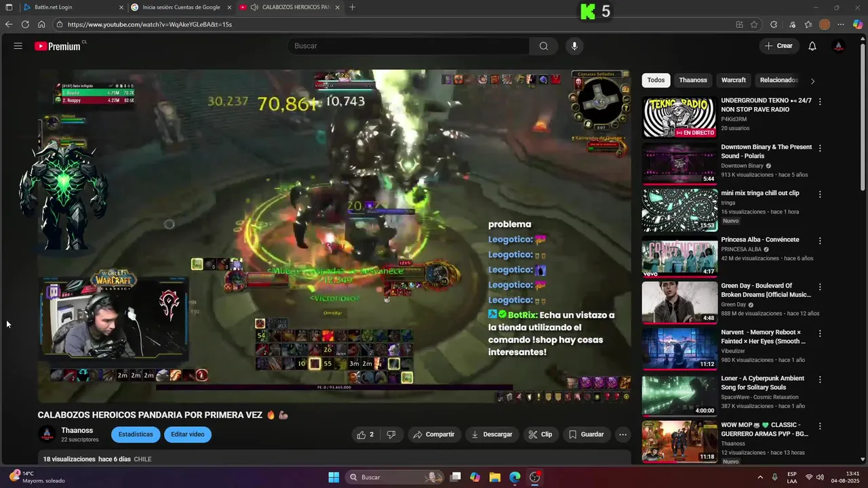Switch to Inicia sesión Cuentas de Google tab
This screenshot has width=868, height=488.
181,7
